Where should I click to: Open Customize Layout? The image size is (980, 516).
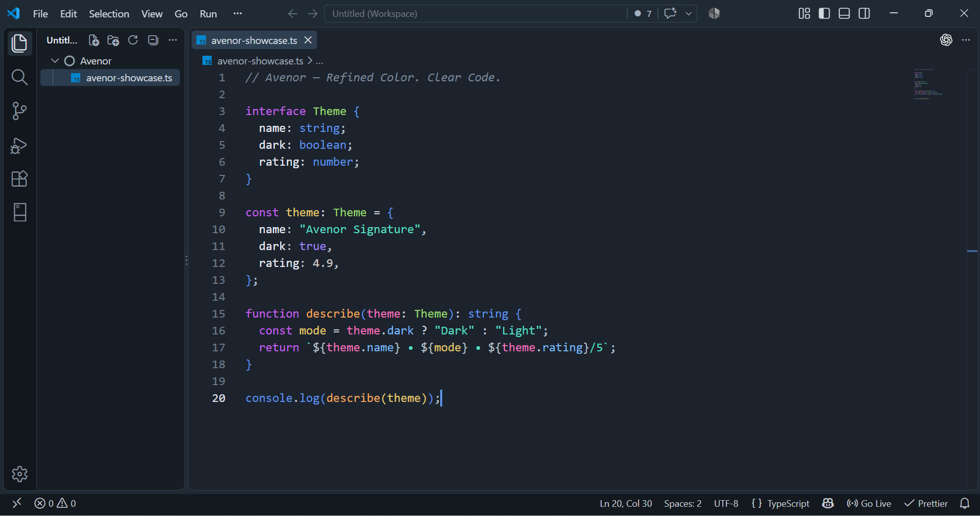[804, 14]
